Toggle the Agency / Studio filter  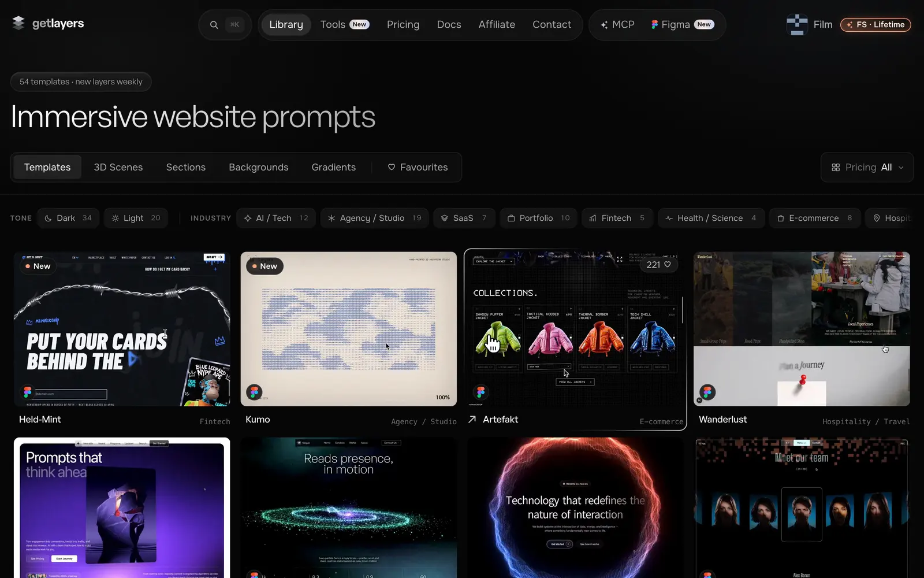click(375, 218)
